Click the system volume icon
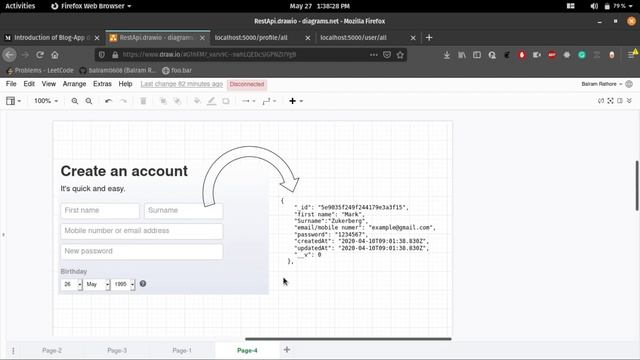 coord(594,6)
